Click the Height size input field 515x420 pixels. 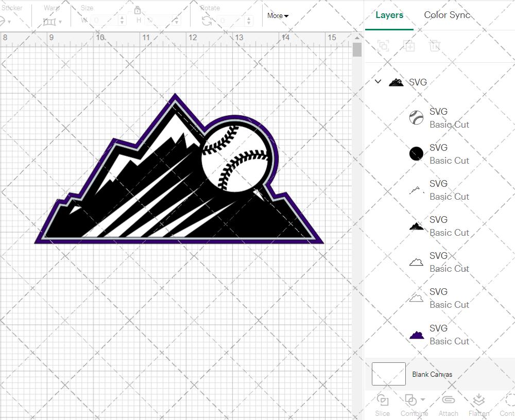pyautogui.click(x=159, y=21)
